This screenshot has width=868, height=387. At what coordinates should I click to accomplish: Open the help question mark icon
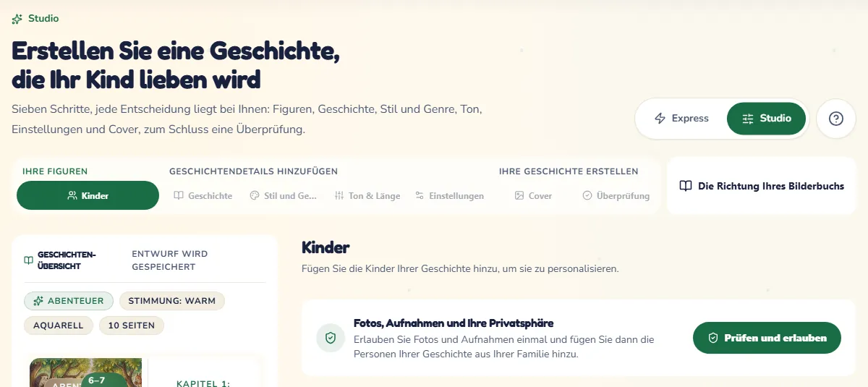coord(836,119)
